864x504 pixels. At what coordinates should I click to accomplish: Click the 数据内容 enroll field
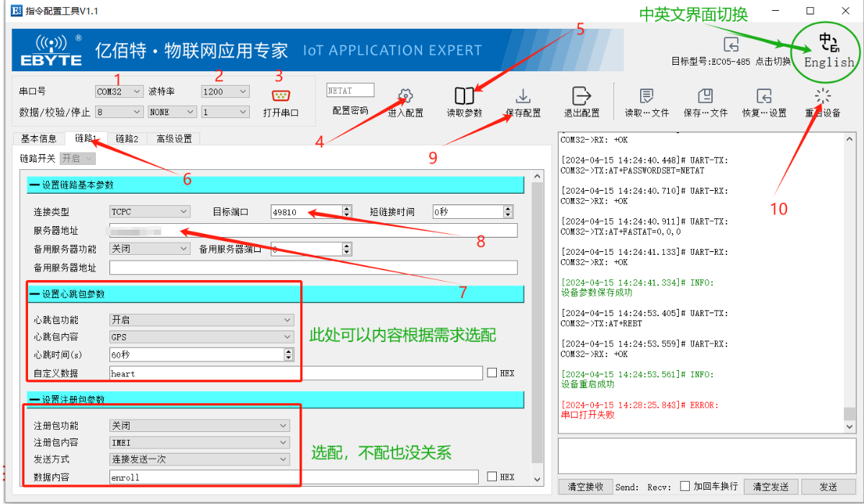[x=294, y=477]
